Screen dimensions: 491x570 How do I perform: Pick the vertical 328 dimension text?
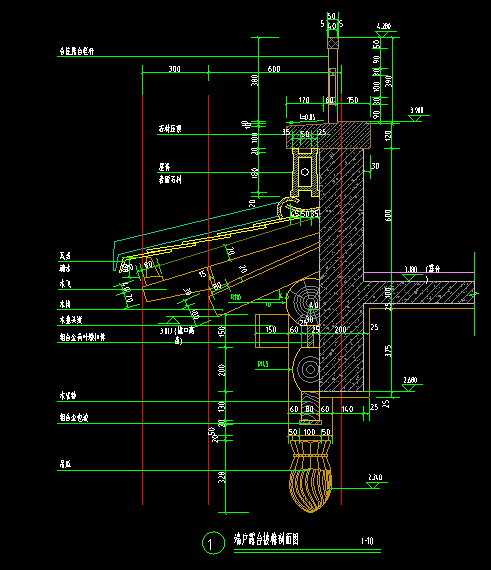[x=221, y=477]
